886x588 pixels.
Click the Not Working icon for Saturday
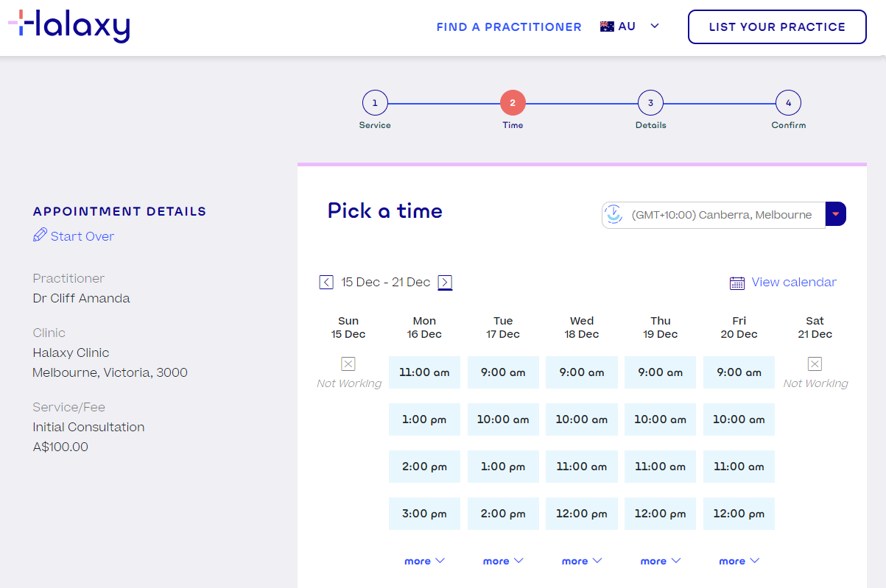(x=815, y=363)
